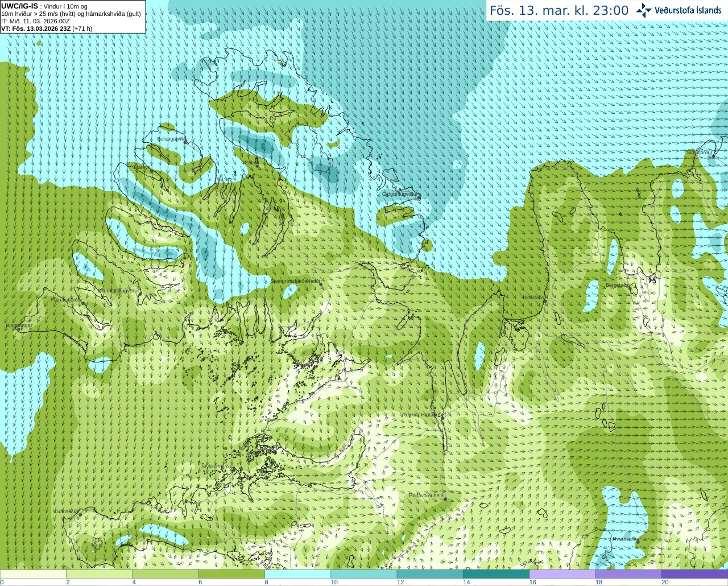Click the 14–16 m/s dark teal legend swatch
728x586 pixels.
(x=496, y=574)
